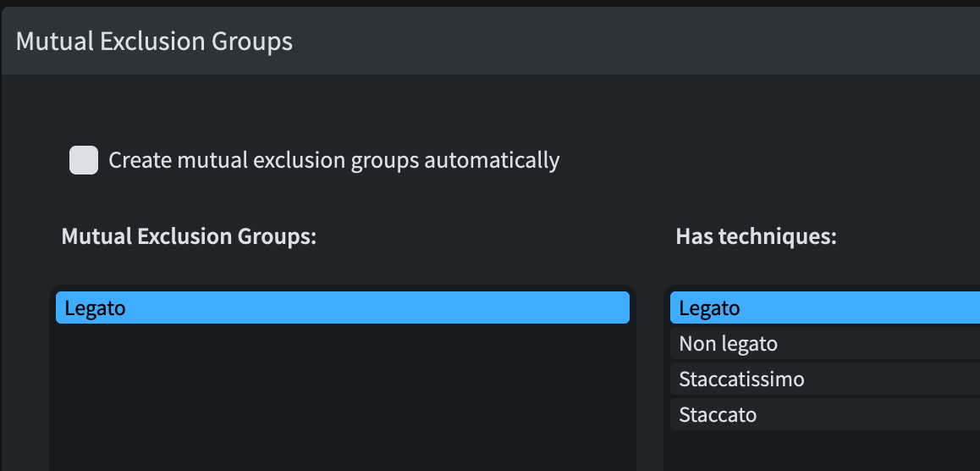980x471 pixels.
Task: Click the empty title bar area right of the title
Action: point(635,42)
